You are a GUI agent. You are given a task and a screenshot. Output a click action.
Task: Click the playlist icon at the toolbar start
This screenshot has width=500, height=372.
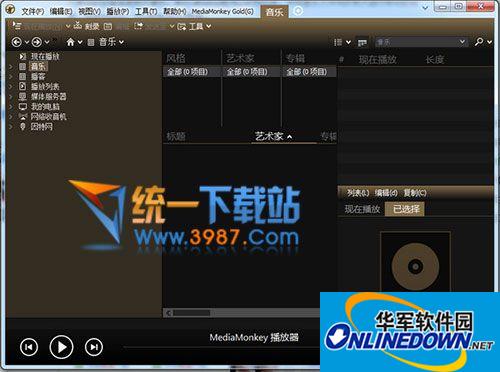point(17,25)
